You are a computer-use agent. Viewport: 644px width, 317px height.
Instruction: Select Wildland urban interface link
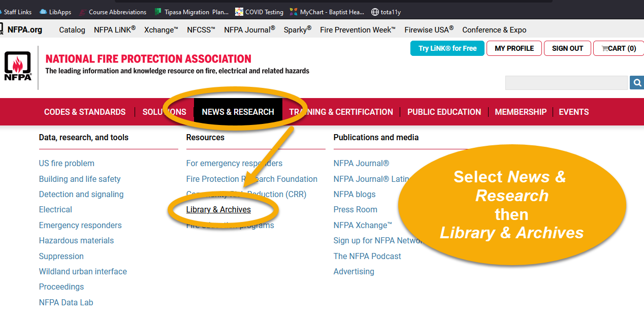click(83, 271)
